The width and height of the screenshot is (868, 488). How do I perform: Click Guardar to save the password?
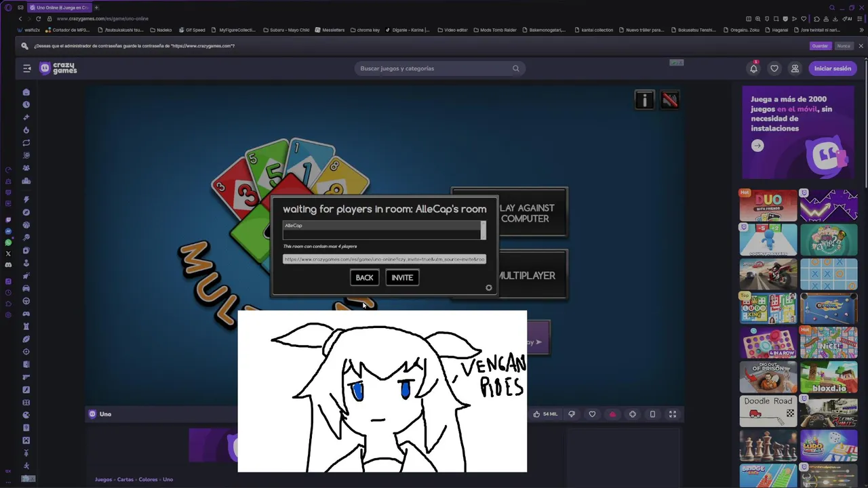click(820, 46)
